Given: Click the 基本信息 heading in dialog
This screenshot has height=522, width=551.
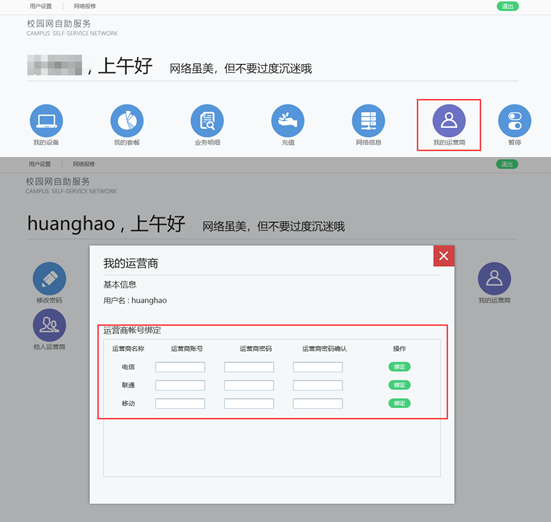Looking at the screenshot, I should 120,284.
